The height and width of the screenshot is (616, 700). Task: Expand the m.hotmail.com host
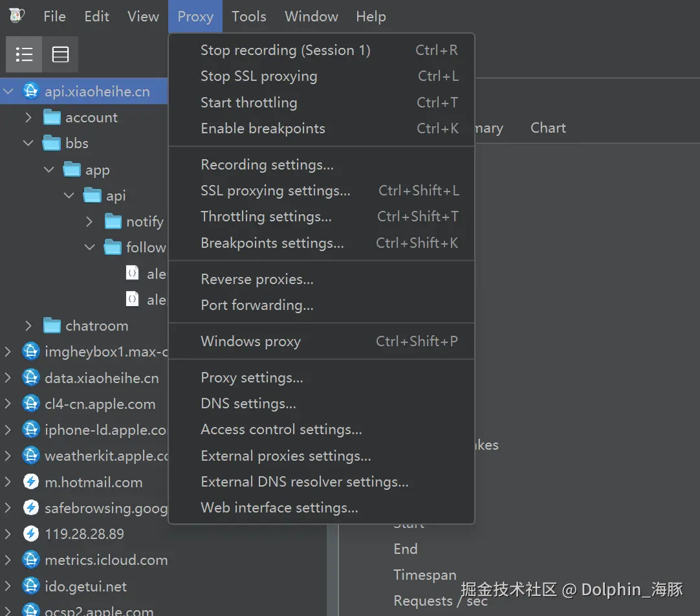click(8, 481)
